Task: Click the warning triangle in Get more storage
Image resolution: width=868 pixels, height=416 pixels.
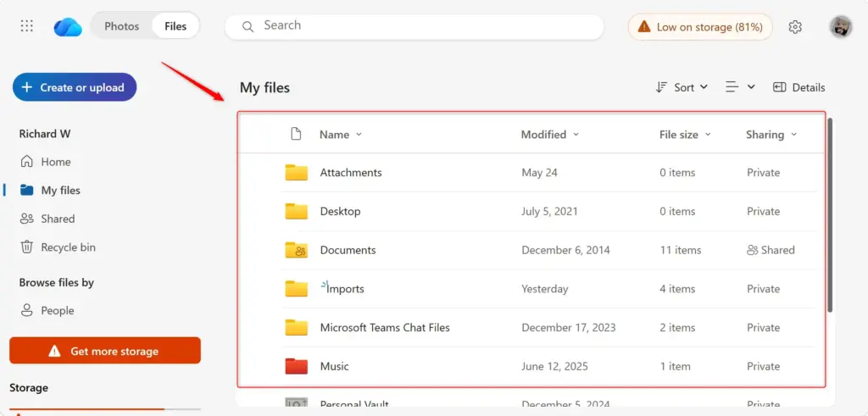Action: pos(54,352)
